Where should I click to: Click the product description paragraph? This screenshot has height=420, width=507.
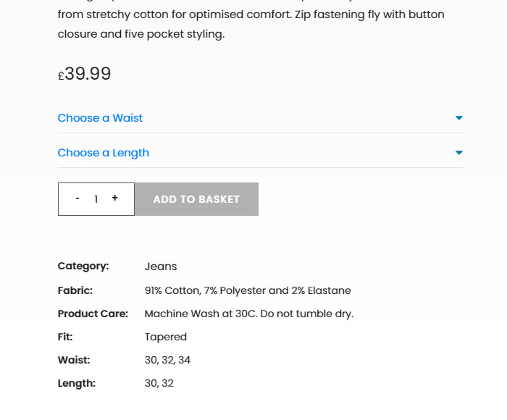pos(251,24)
